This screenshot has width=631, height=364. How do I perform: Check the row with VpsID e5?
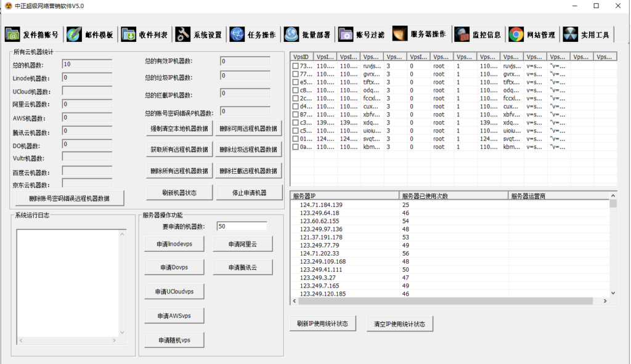(x=295, y=82)
